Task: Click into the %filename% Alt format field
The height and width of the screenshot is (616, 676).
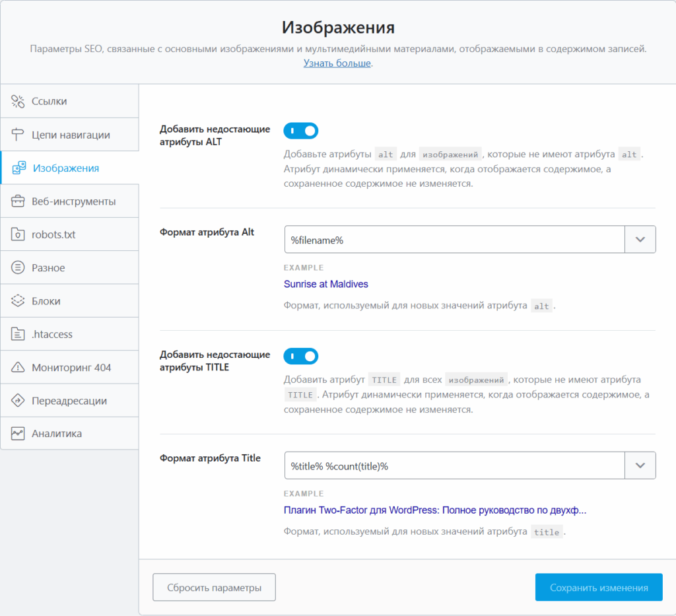Action: tap(454, 240)
